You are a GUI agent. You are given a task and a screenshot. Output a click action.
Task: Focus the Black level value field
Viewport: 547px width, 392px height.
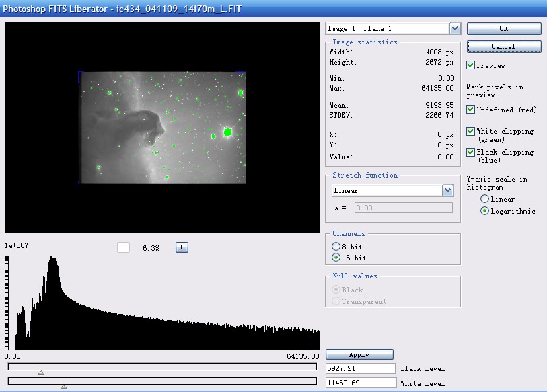(361, 368)
